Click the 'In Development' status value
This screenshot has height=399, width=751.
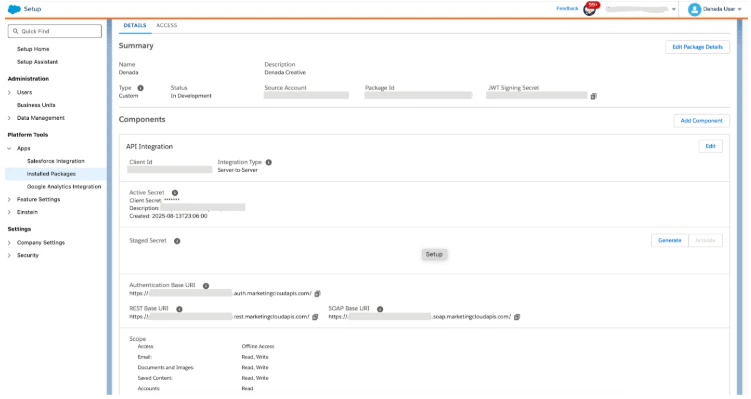tap(191, 96)
